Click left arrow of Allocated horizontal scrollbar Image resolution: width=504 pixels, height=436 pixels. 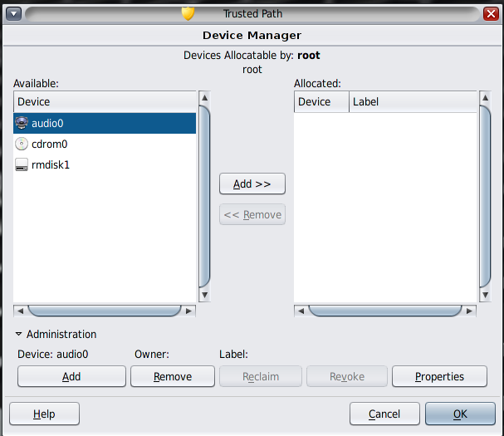point(301,311)
